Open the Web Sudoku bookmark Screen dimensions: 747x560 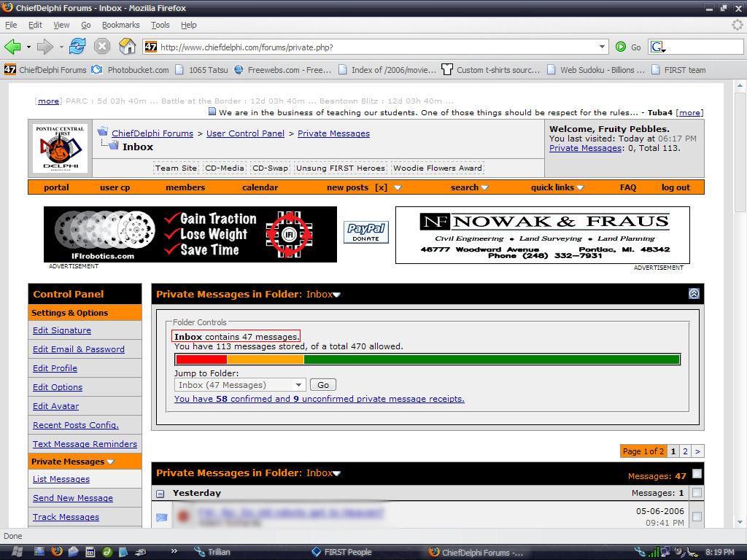[x=595, y=70]
